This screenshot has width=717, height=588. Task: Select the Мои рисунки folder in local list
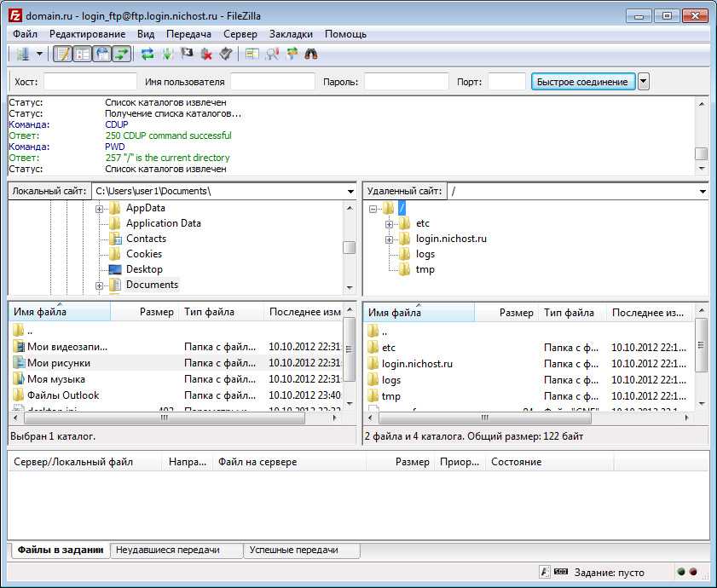point(58,363)
